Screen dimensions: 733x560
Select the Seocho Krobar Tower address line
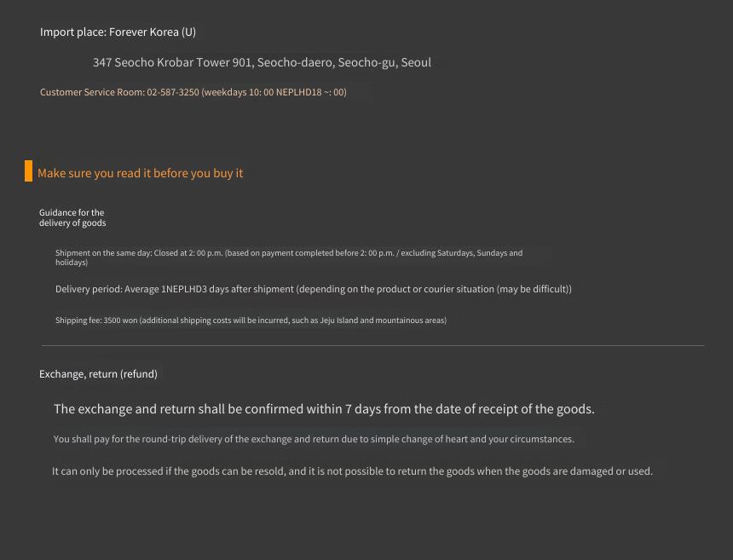click(x=262, y=62)
